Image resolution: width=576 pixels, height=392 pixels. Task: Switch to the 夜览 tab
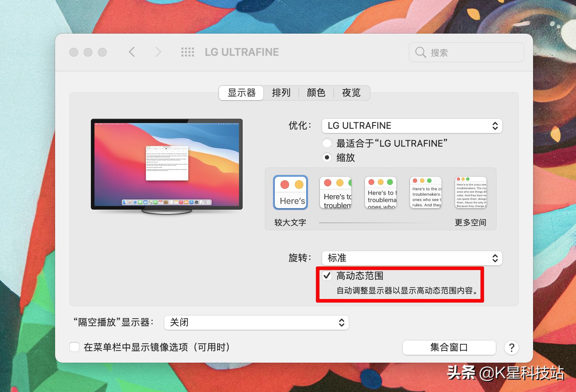(x=352, y=93)
